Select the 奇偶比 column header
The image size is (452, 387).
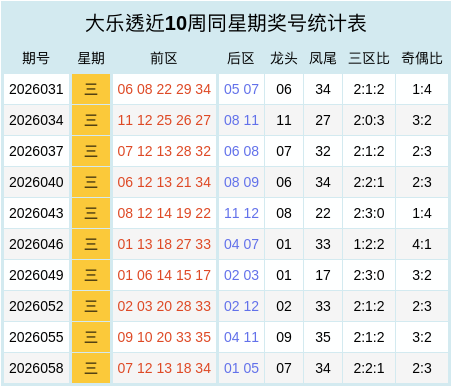[422, 58]
